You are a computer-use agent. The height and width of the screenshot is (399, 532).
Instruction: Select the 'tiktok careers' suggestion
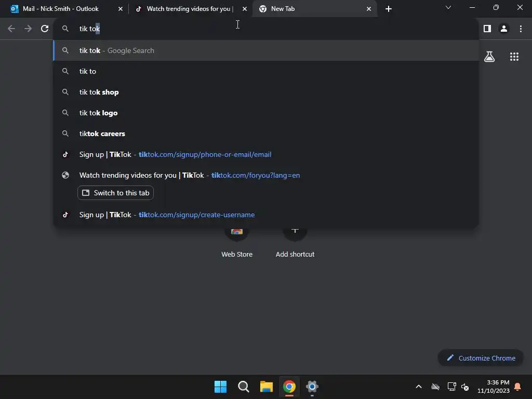(x=267, y=134)
